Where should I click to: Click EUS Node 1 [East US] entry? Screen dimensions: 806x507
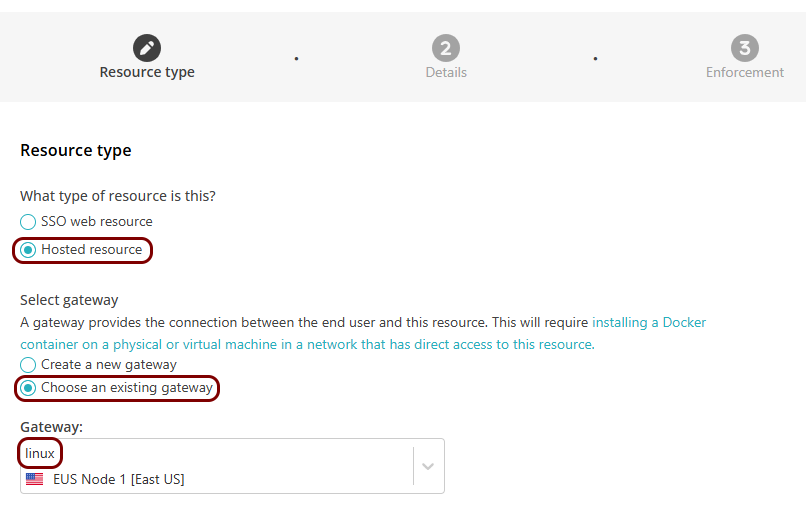pyautogui.click(x=119, y=479)
